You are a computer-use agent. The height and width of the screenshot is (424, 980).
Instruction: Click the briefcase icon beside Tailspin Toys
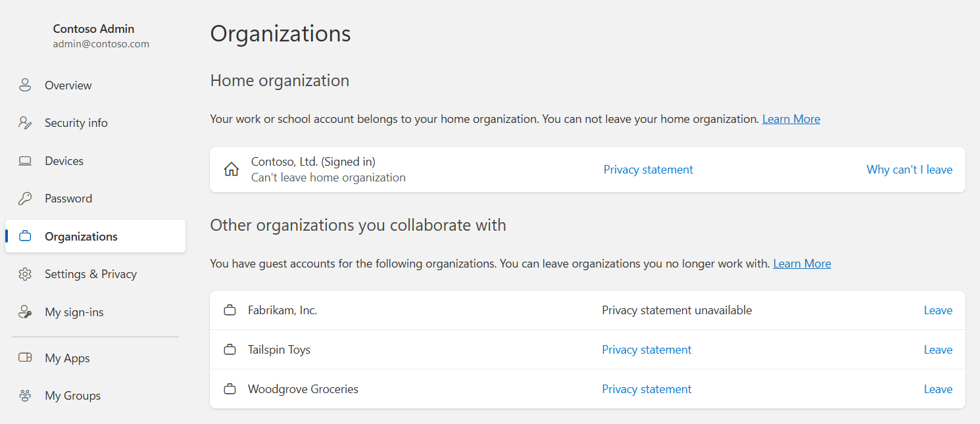[x=230, y=349]
